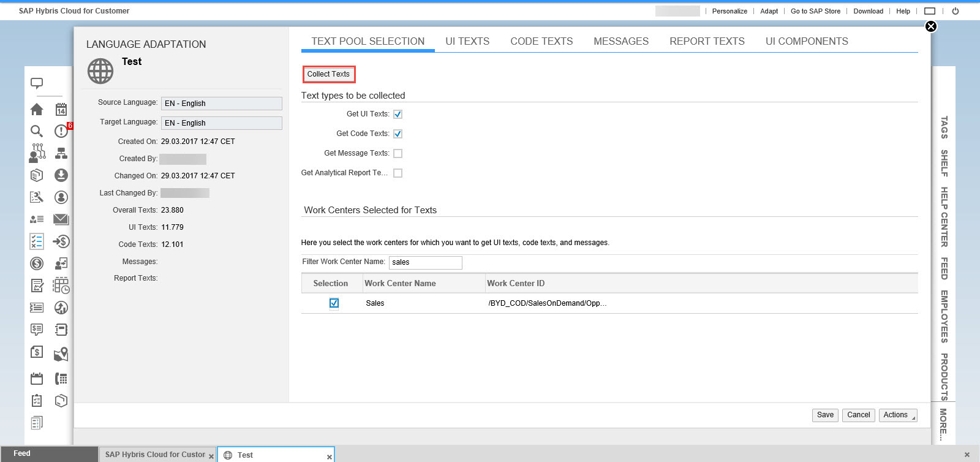Expand the Actions menu button
The image size is (980, 462).
pyautogui.click(x=897, y=415)
